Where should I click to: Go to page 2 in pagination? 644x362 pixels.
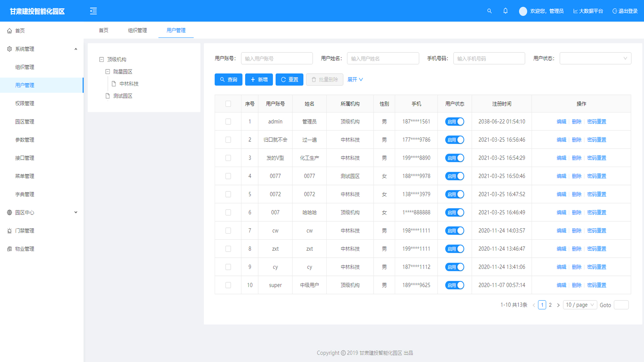tap(550, 305)
